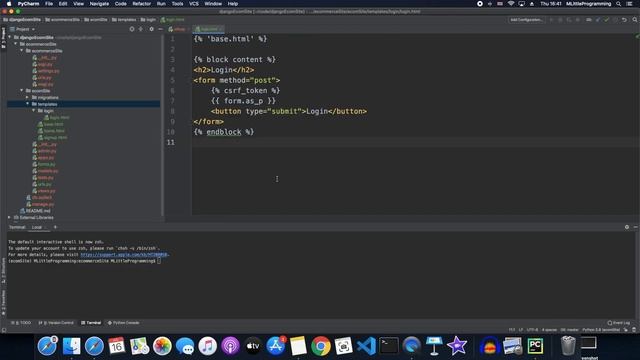Click the login breadcrumb in navigation bar
This screenshot has width=640, height=360.
click(149, 20)
